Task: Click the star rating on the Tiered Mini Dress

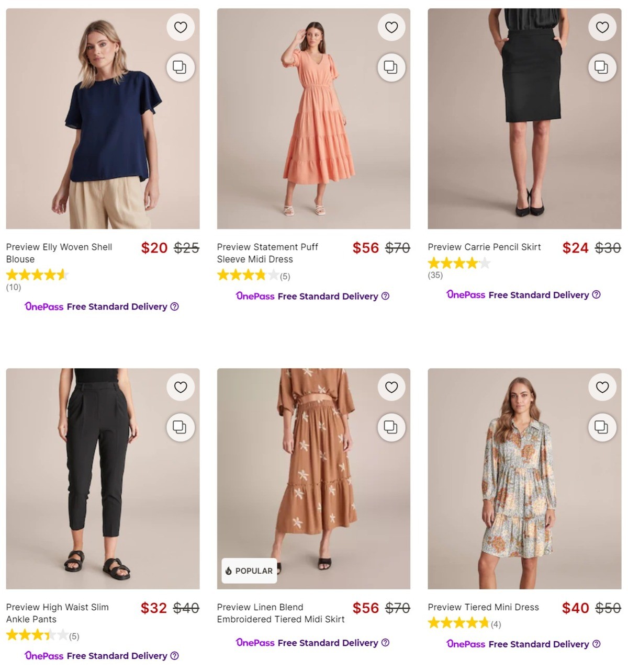Action: 458,623
